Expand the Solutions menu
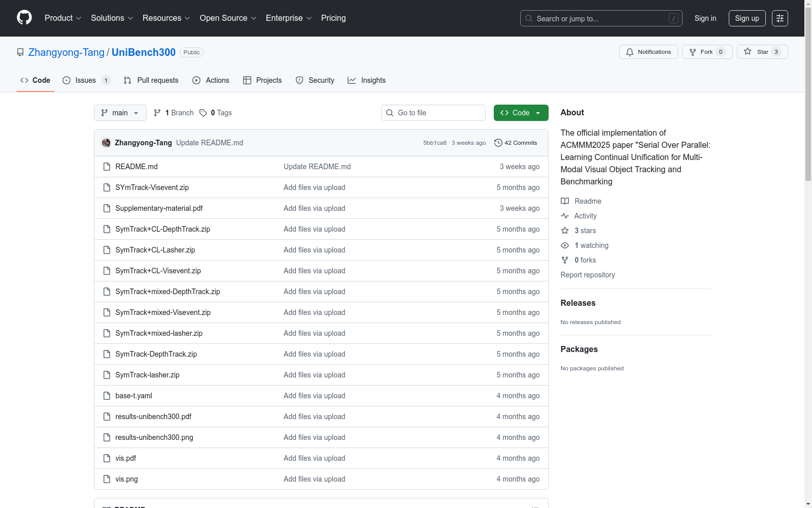The height and width of the screenshot is (508, 812). (x=112, y=18)
